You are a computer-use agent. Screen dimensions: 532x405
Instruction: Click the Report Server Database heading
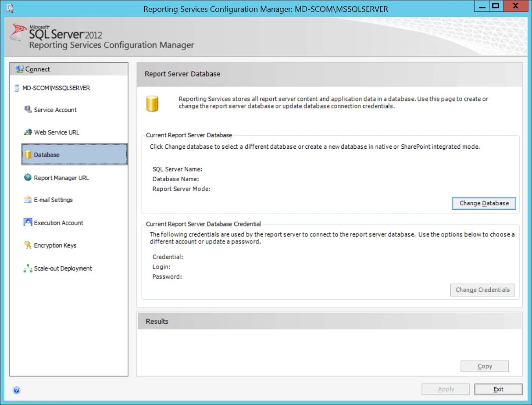182,74
